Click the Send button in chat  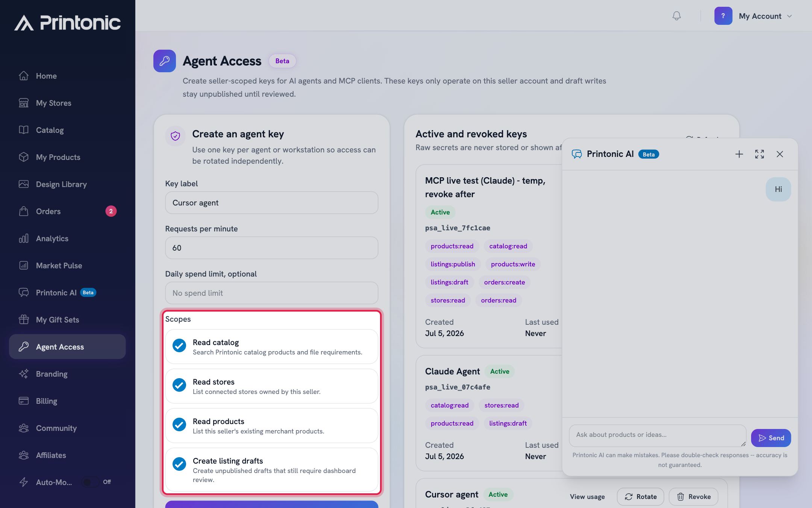tap(771, 438)
